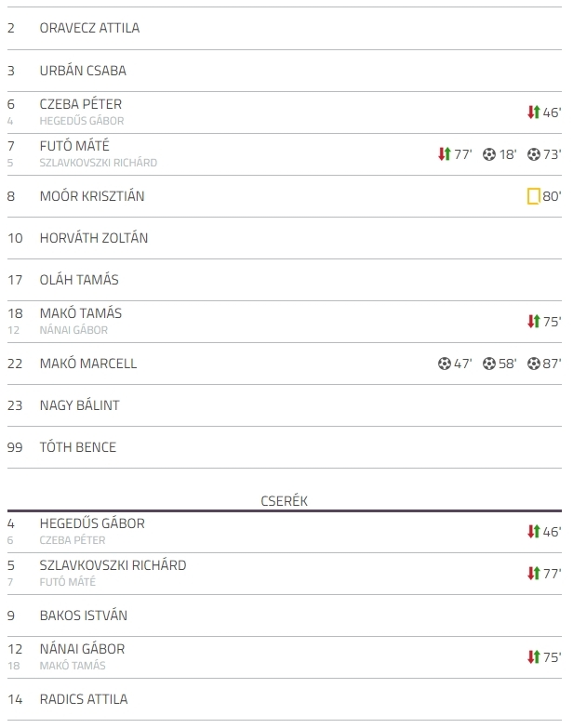Click the 73' goal ball icon for Futó Máté
Screen dimensions: 573x728
[534, 154]
